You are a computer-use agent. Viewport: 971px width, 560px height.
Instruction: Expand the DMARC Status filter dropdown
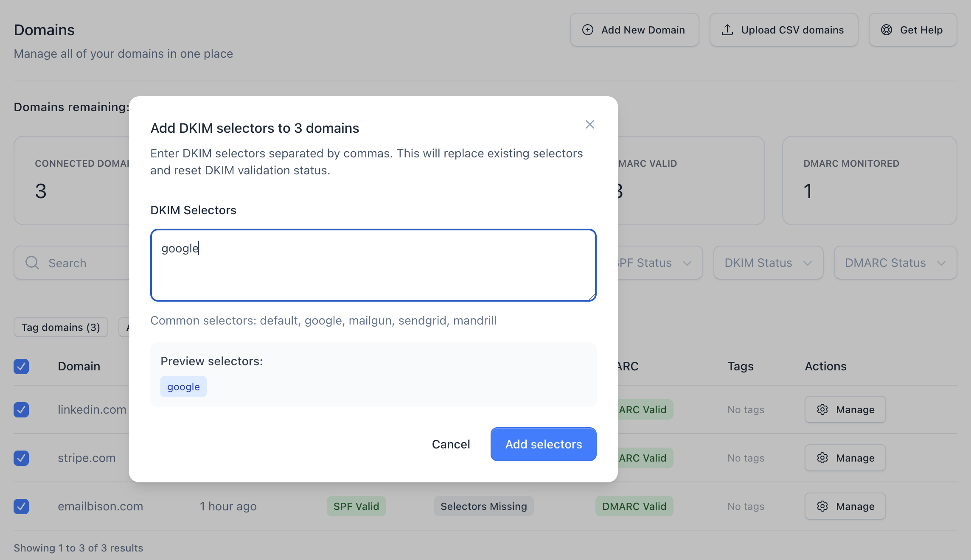click(895, 263)
